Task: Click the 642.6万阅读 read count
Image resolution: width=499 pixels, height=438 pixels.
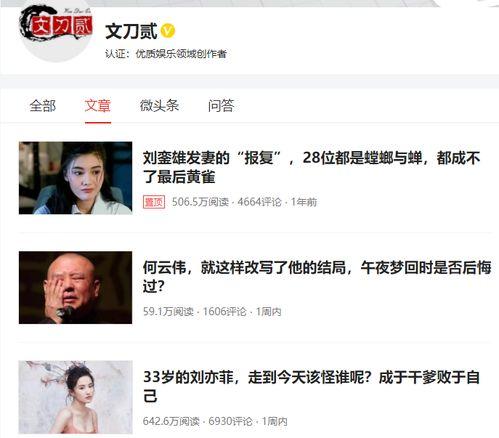Action: click(x=171, y=421)
